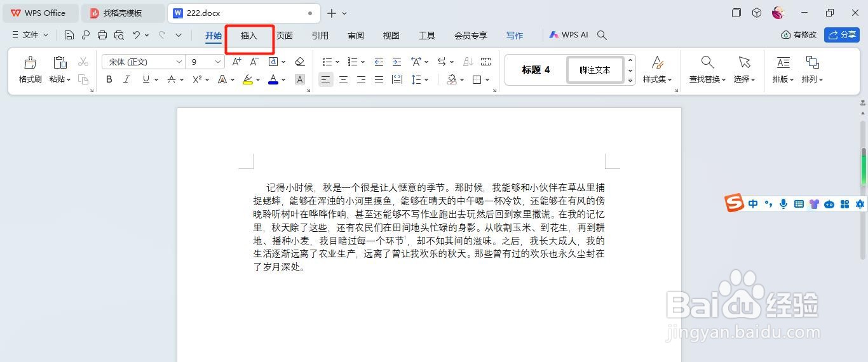Click the line spacing icon

tap(416, 79)
